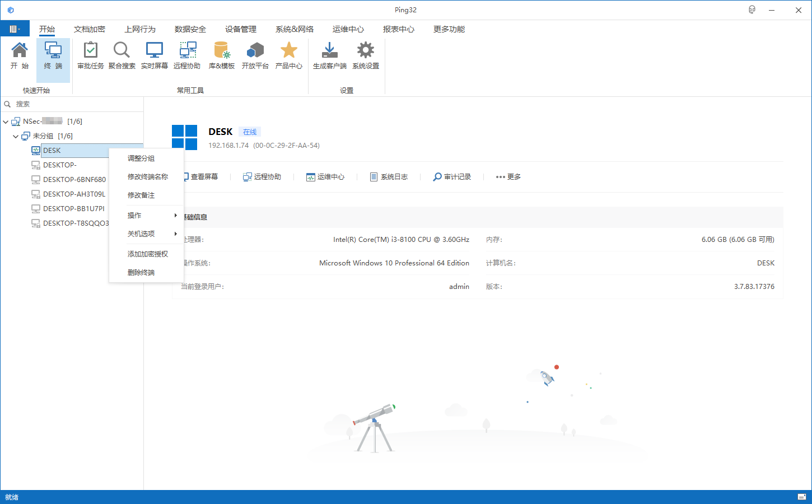Screen dimensions: 812x504
Task: Expand 关机选项 submenu in context menu
Action: [146, 234]
